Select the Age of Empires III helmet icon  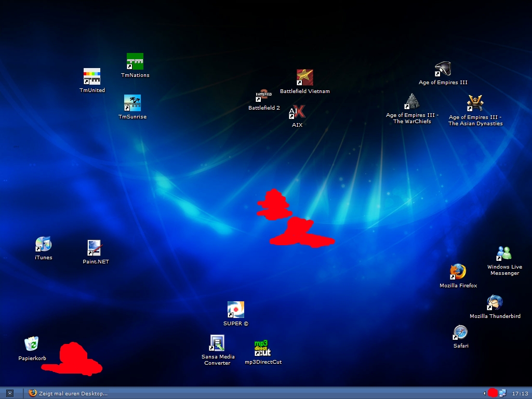[443, 69]
